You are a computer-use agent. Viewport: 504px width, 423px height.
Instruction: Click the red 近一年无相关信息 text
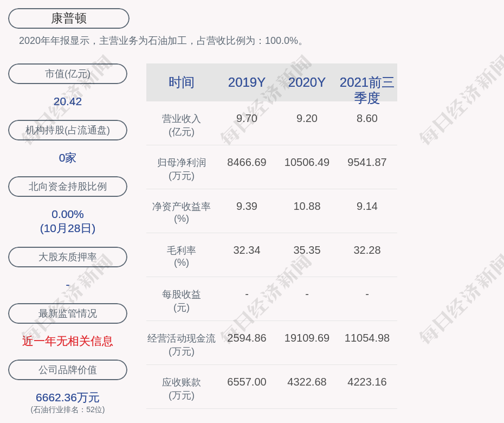point(68,341)
